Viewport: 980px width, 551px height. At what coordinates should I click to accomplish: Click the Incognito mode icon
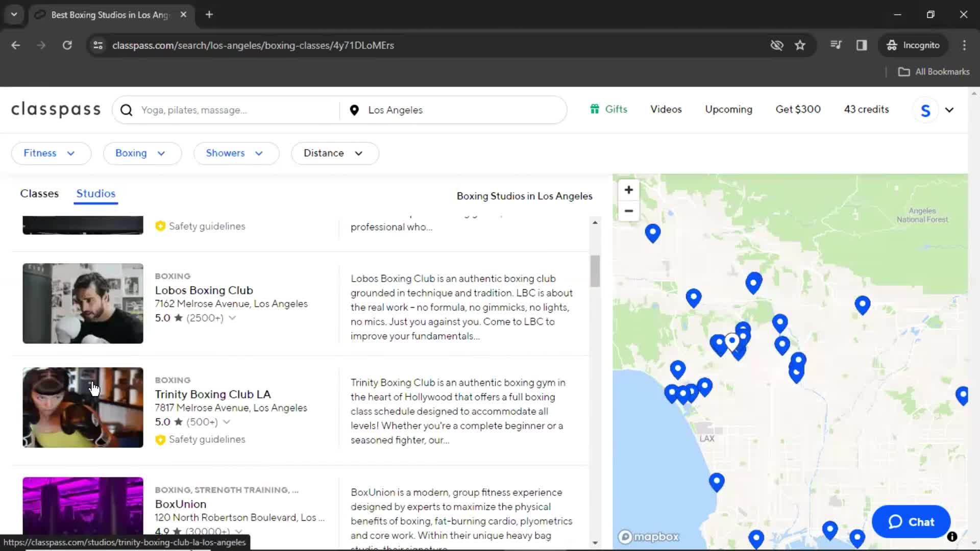tap(892, 45)
